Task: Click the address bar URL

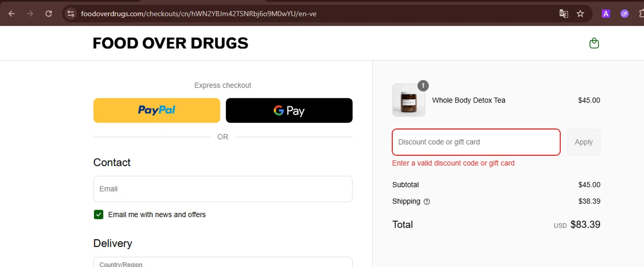Action: (199, 14)
